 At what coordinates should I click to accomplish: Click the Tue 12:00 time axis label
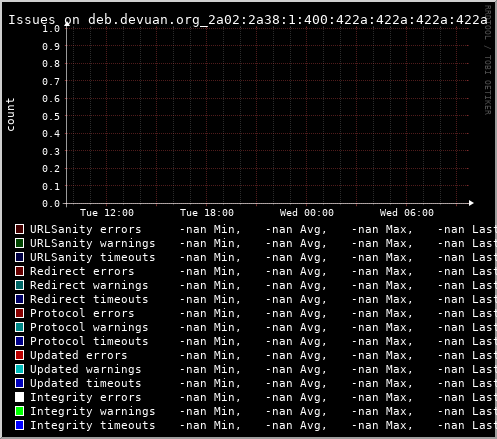click(x=107, y=213)
